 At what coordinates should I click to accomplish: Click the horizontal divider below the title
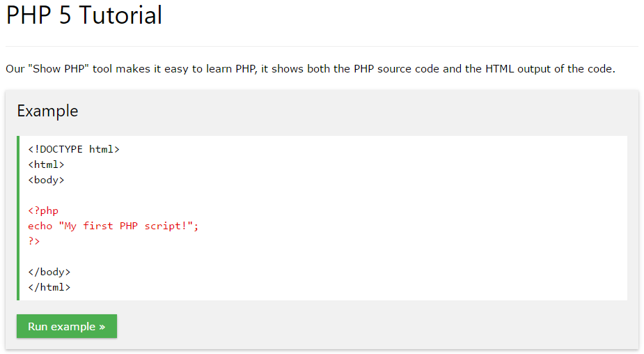click(x=322, y=47)
